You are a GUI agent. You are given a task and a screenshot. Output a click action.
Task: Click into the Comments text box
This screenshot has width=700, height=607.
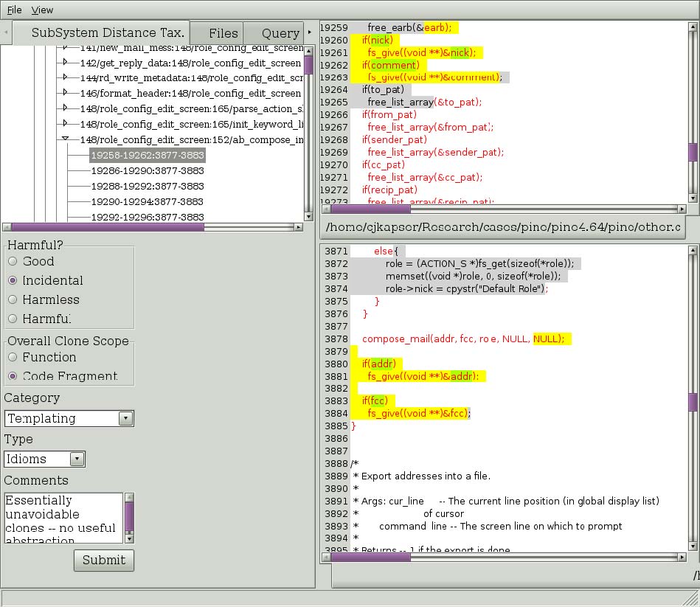[x=63, y=518]
